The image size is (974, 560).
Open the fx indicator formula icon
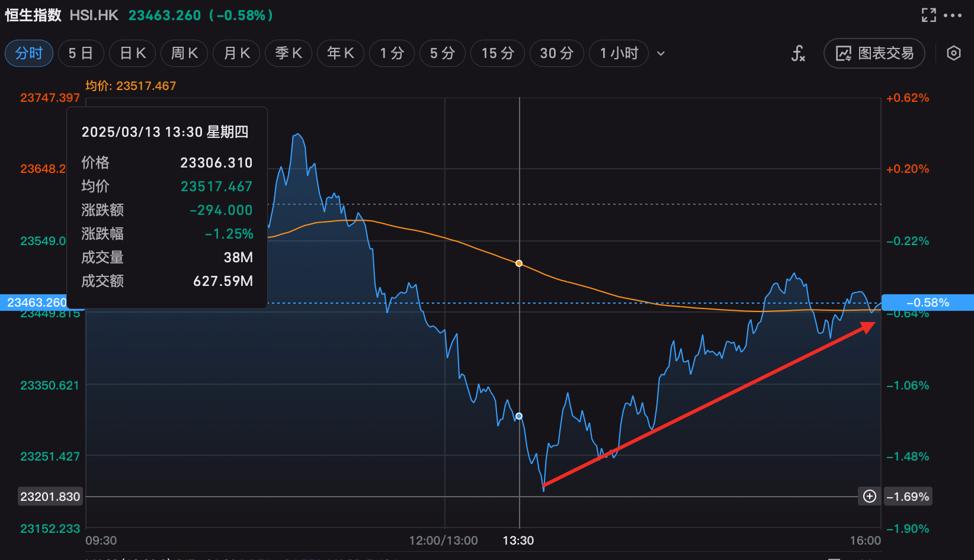[x=798, y=54]
